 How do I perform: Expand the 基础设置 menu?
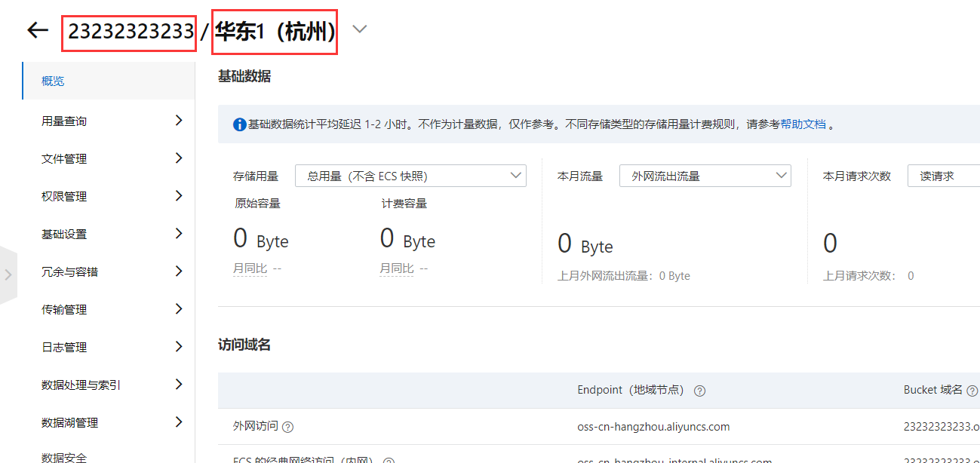coord(112,234)
